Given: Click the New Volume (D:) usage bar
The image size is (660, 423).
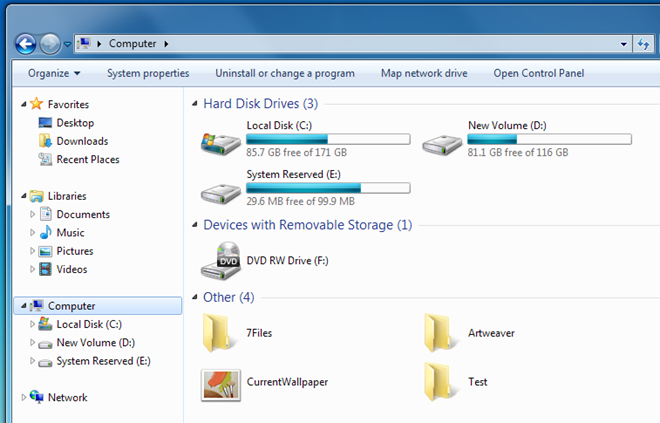Looking at the screenshot, I should (550, 139).
